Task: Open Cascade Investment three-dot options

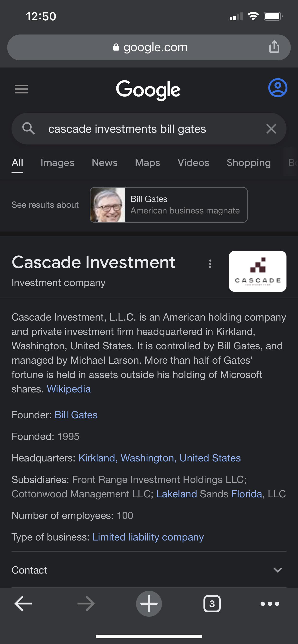Action: (210, 264)
